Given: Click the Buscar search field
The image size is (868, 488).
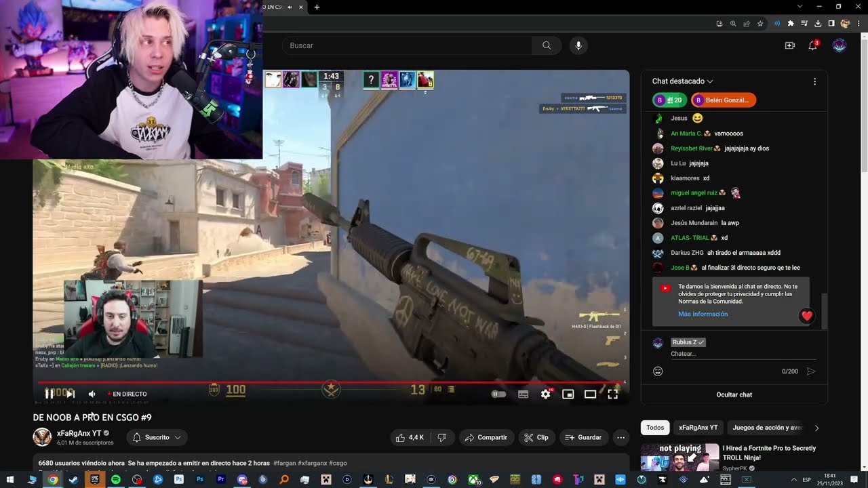Looking at the screenshot, I should [407, 45].
